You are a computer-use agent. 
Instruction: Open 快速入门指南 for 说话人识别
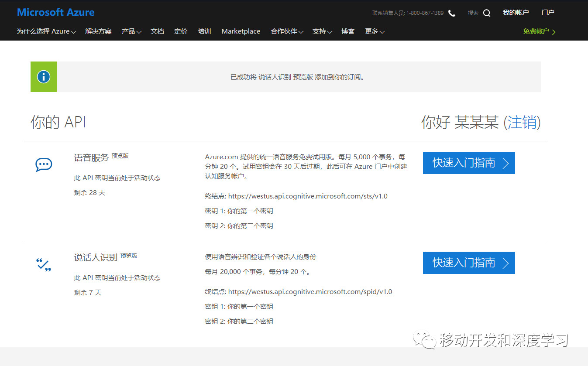[469, 263]
